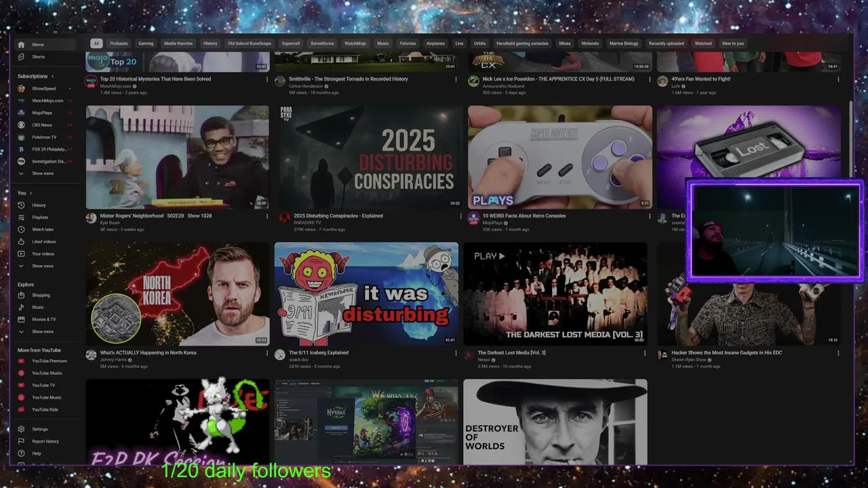
Task: Select the Gaming filter chip
Action: [x=146, y=43]
